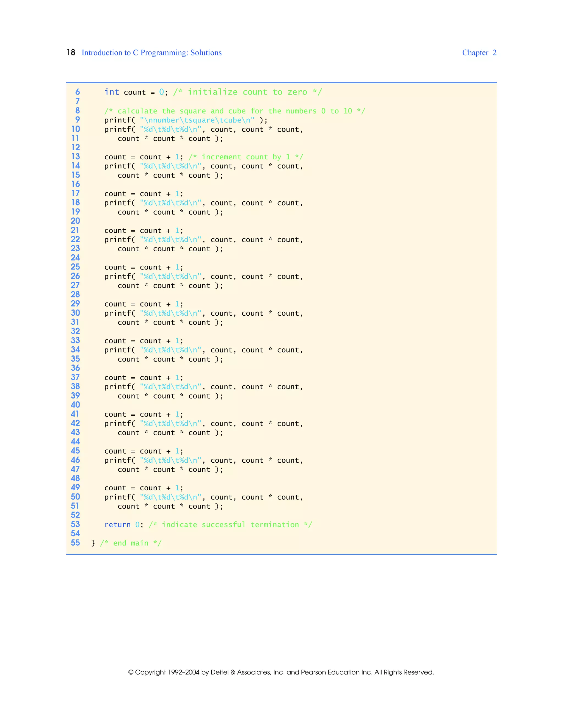Click the 'end main' comment on line 55
Image resolution: width=563 pixels, height=728 pixels.
(x=131, y=543)
